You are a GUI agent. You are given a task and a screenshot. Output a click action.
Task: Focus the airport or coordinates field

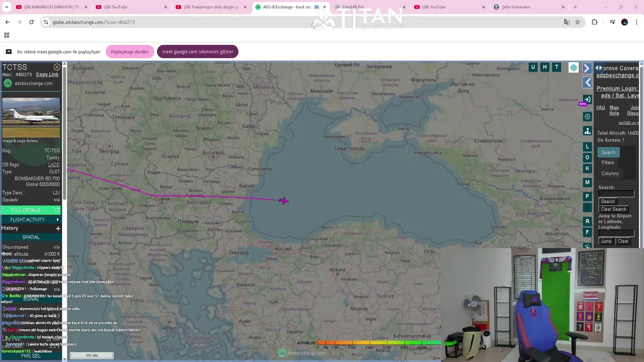click(x=616, y=233)
